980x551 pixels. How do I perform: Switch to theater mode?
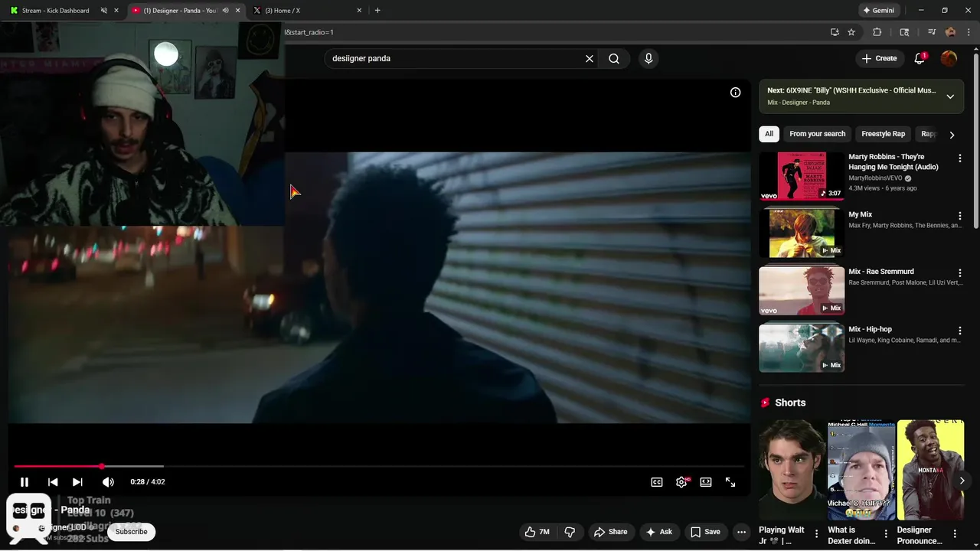(x=706, y=482)
